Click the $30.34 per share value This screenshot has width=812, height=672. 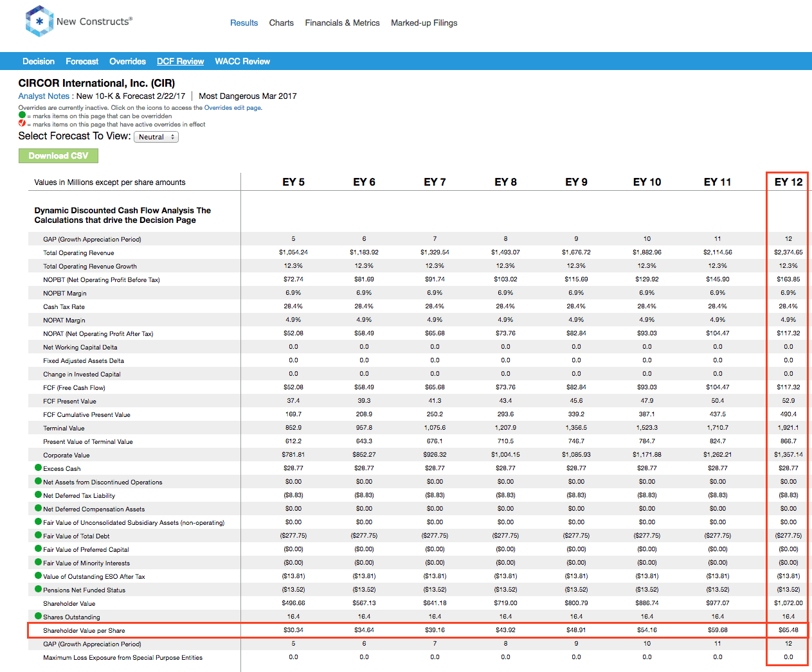tap(294, 630)
